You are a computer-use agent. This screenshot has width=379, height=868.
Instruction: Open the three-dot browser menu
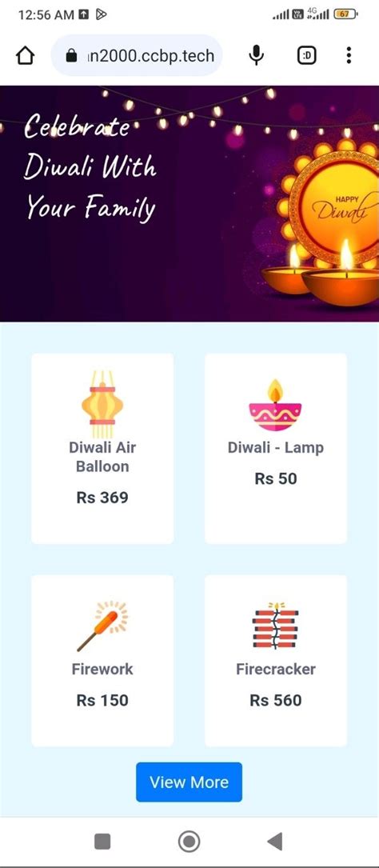pyautogui.click(x=349, y=55)
